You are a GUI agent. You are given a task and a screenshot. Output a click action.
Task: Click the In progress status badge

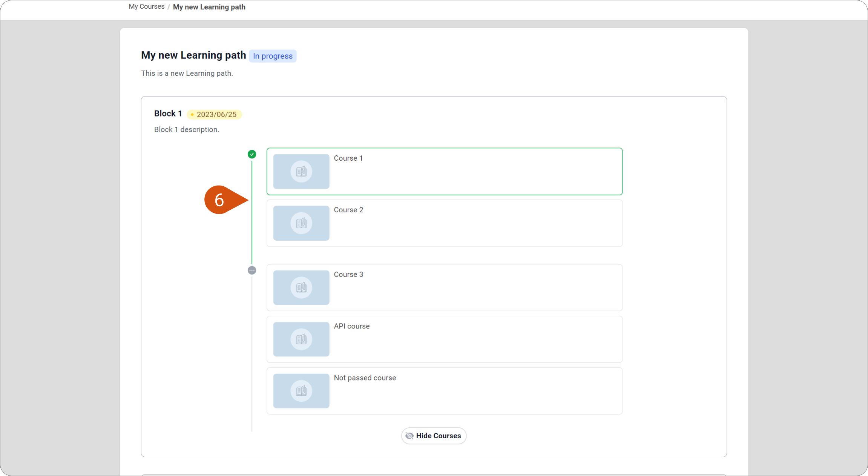click(x=272, y=56)
